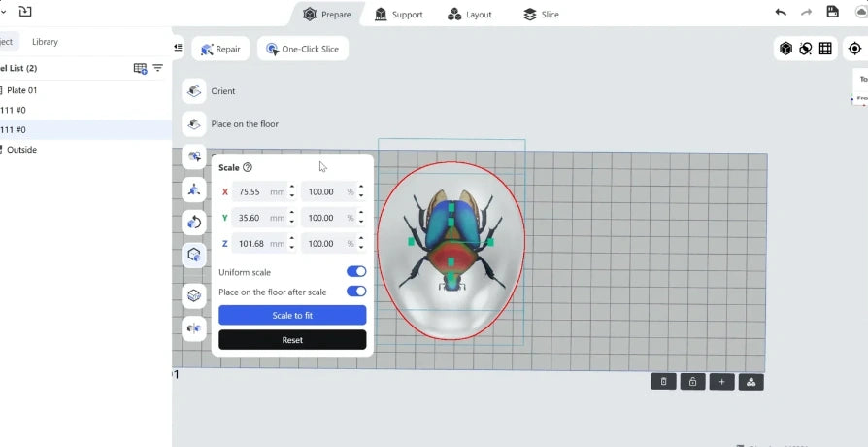868x447 pixels.
Task: Click the target recenter view icon
Action: pos(854,49)
